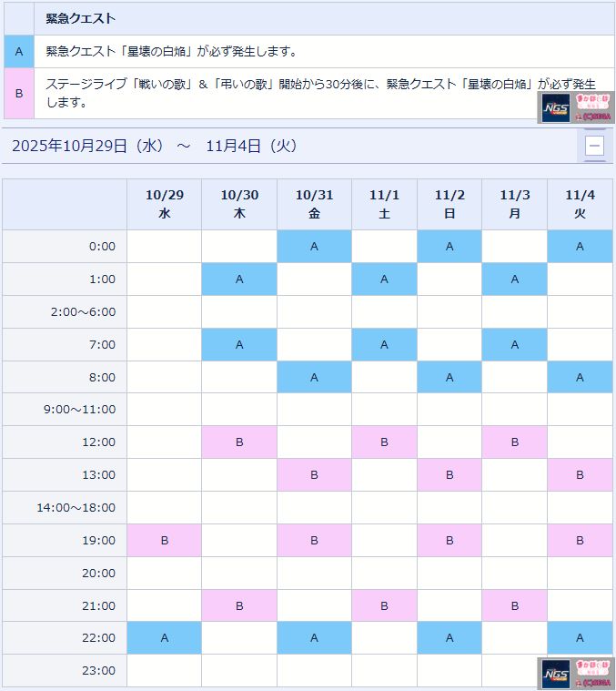Click the pink B legend swatch
This screenshot has width=616, height=691.
coord(18,93)
